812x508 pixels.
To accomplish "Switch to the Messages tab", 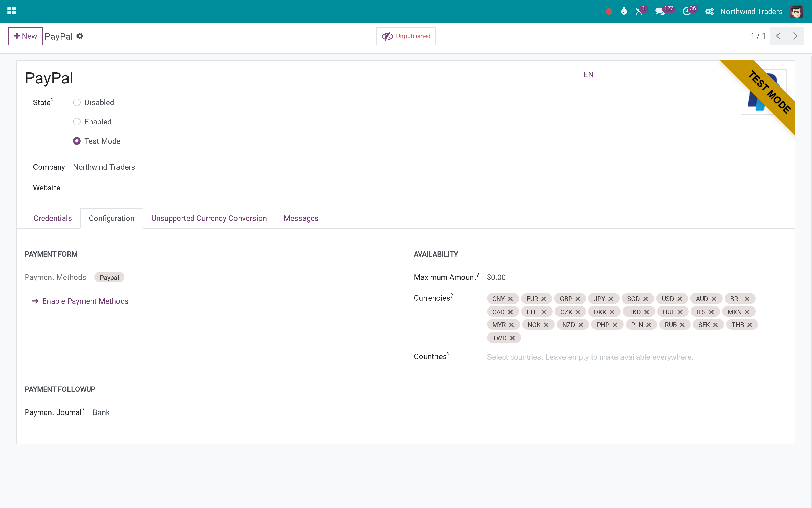I will 301,218.
